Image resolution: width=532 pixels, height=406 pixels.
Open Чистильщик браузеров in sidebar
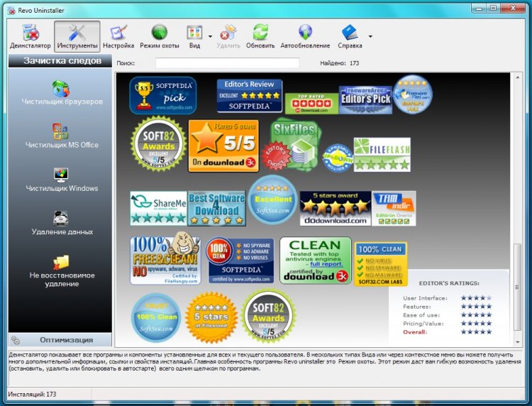tap(62, 93)
